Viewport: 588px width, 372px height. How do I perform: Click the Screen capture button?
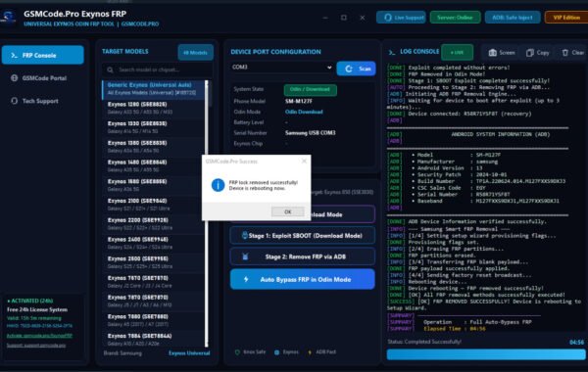point(502,53)
